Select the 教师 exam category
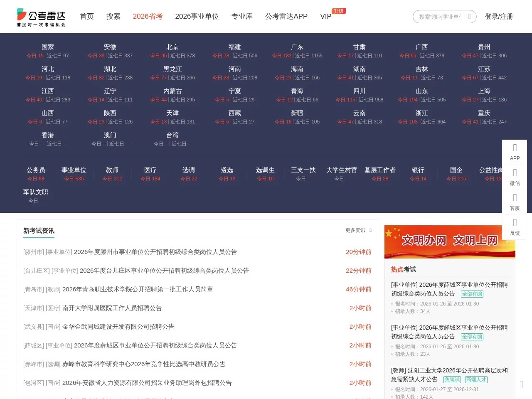Image resolution: width=532 pixels, height=399 pixels. click(x=112, y=170)
